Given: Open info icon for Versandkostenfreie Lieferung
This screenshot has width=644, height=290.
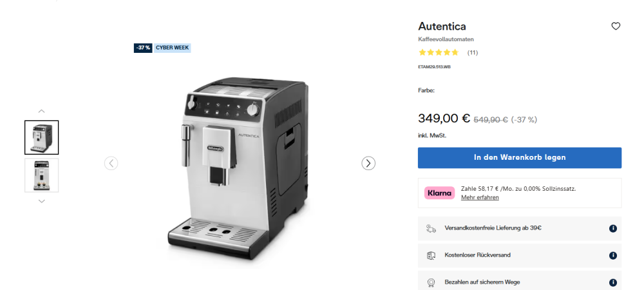Looking at the screenshot, I should [613, 228].
